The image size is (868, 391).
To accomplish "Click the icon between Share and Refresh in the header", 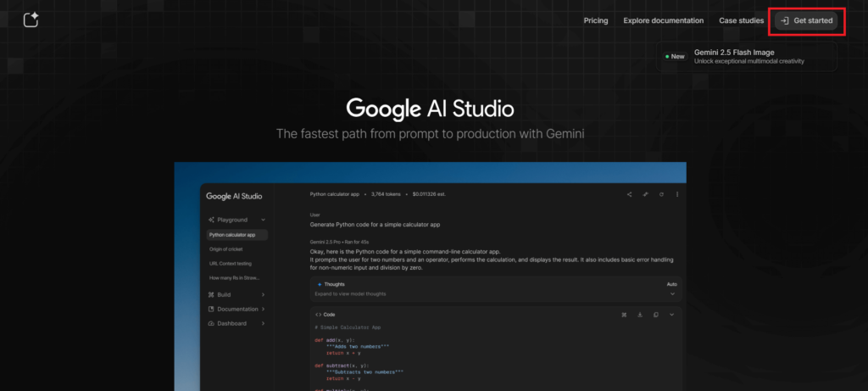I will tap(645, 194).
